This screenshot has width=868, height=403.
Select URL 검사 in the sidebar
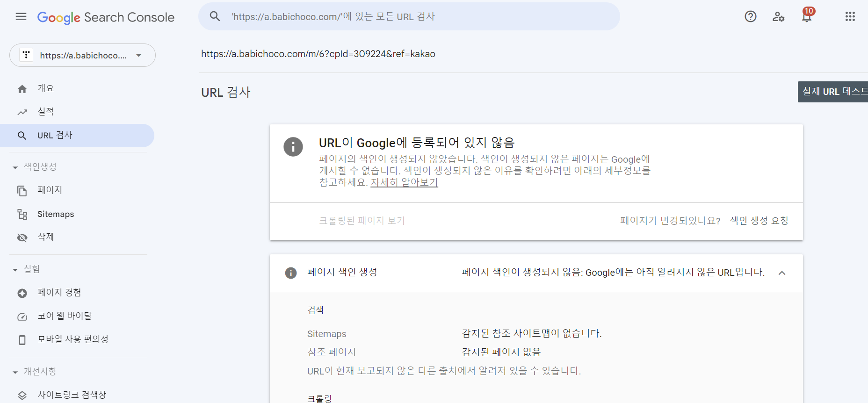77,136
